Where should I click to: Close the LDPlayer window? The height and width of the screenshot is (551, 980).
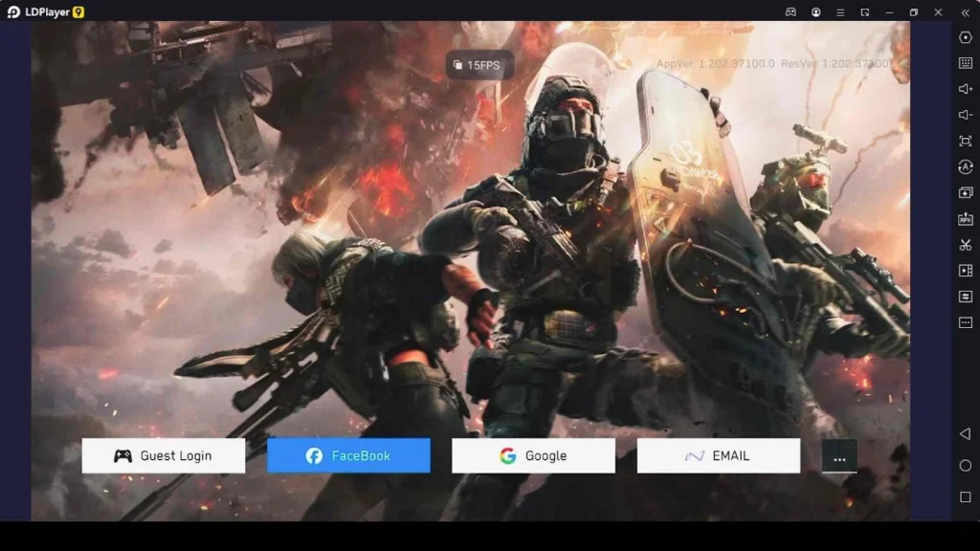[938, 11]
